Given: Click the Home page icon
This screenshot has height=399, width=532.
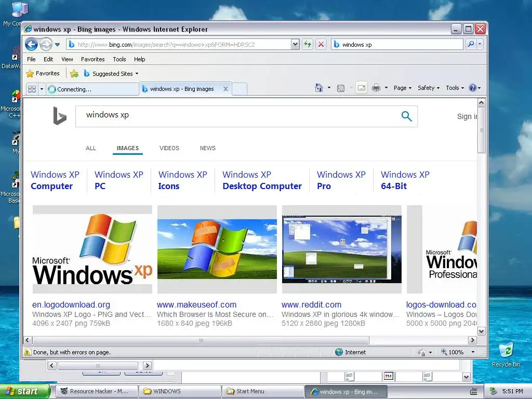Looking at the screenshot, I should click(319, 88).
